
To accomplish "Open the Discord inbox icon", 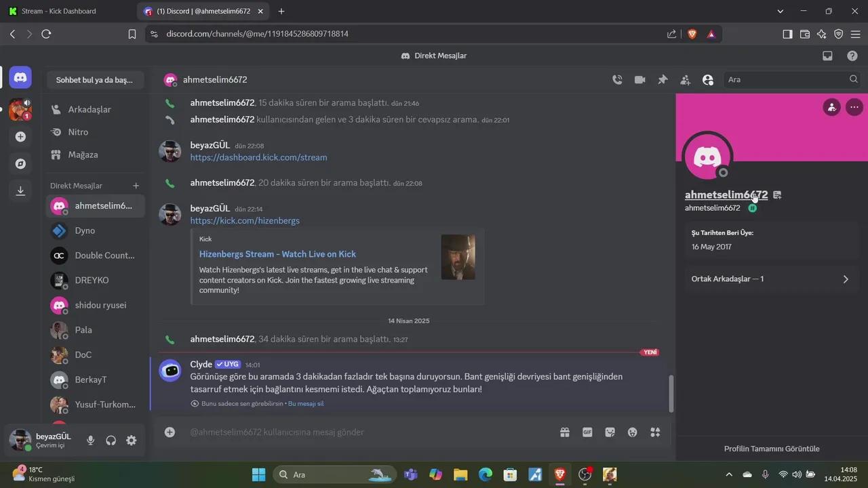I will [x=827, y=56].
